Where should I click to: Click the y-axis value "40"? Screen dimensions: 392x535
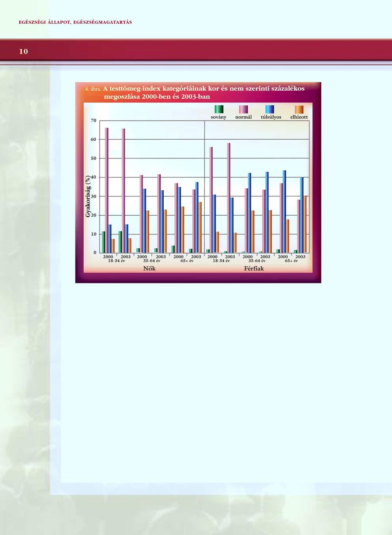pyautogui.click(x=94, y=177)
